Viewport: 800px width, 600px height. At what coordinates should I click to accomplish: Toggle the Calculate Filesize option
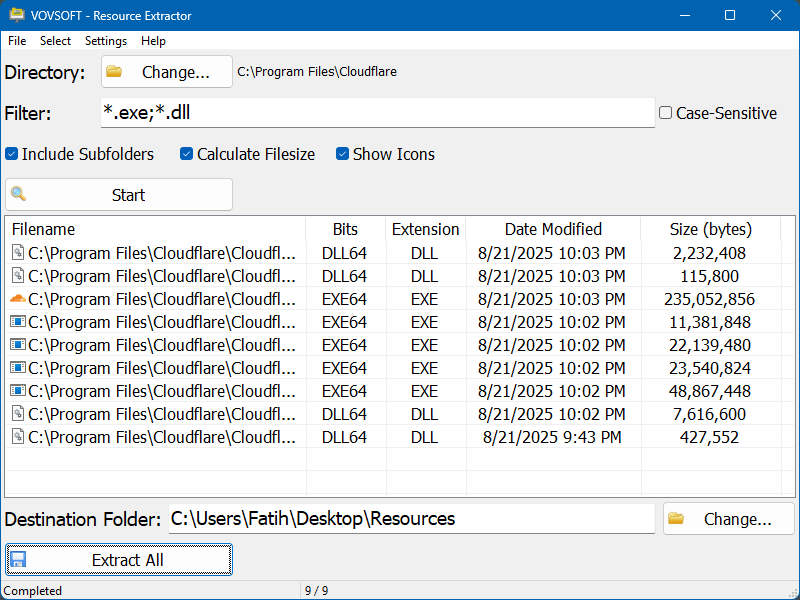[x=185, y=153]
